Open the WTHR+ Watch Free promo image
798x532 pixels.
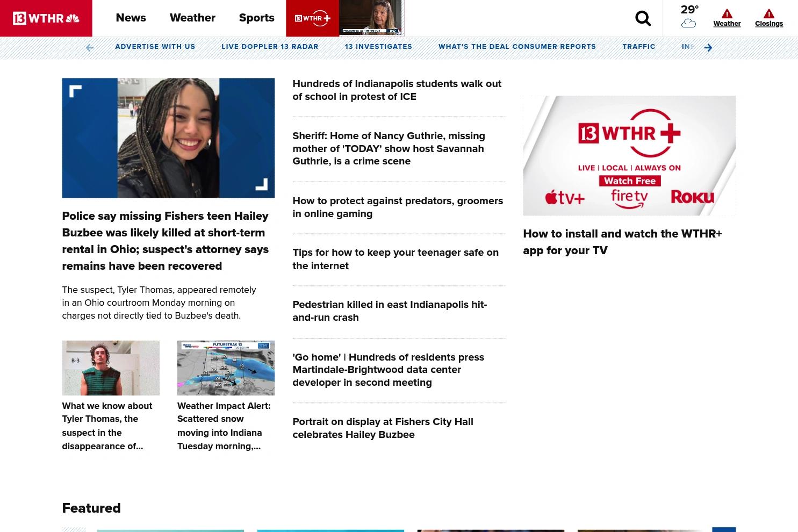[x=629, y=156]
